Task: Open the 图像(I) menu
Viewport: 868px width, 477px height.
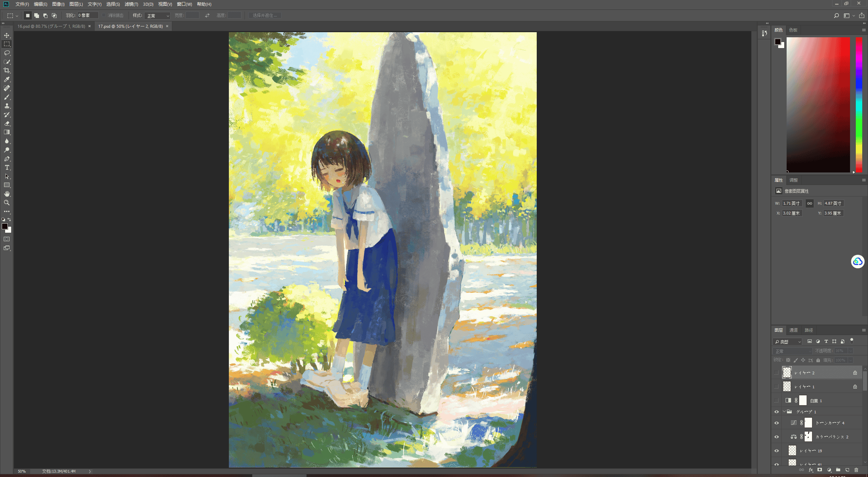Action: tap(58, 4)
